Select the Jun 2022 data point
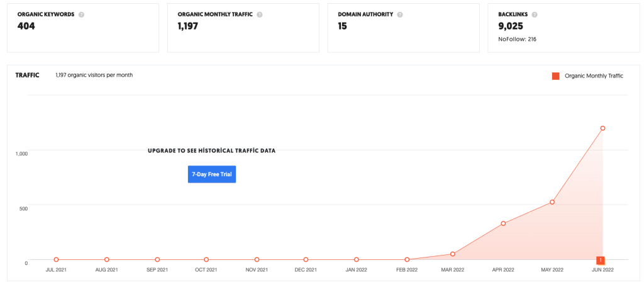Screen dimensions: 644x287 (x=602, y=128)
